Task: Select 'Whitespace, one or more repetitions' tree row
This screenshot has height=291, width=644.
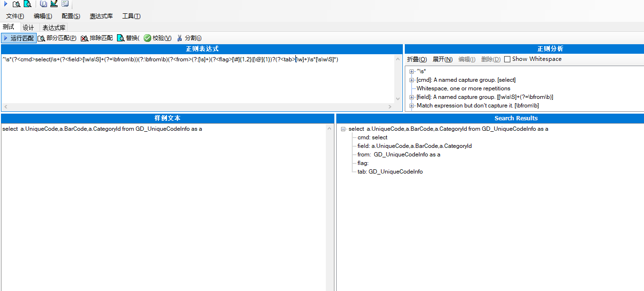Action: (463, 88)
